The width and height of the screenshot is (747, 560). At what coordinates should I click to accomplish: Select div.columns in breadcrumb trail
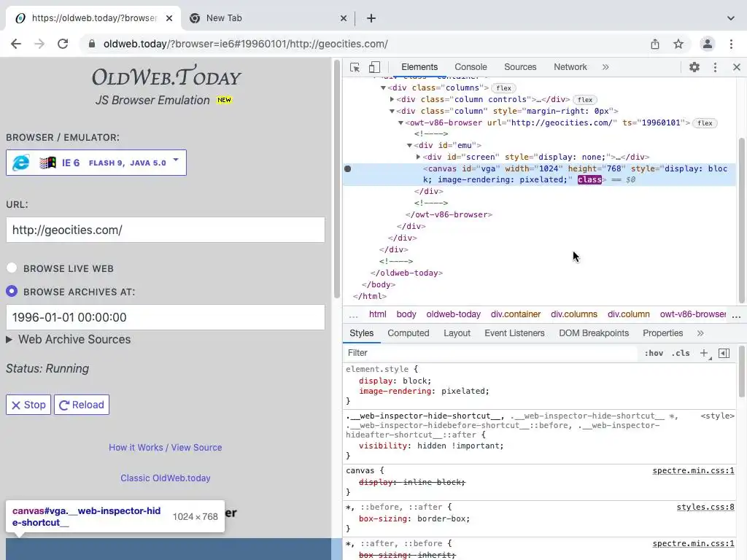click(x=574, y=314)
